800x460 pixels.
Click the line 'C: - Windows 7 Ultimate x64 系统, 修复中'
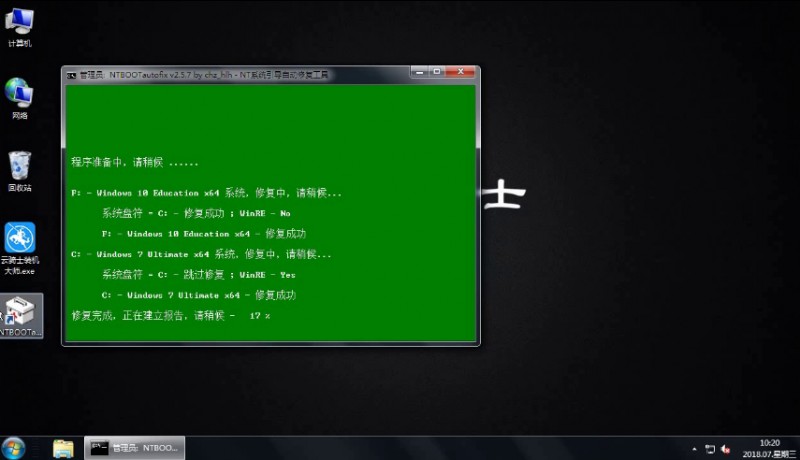(x=201, y=254)
